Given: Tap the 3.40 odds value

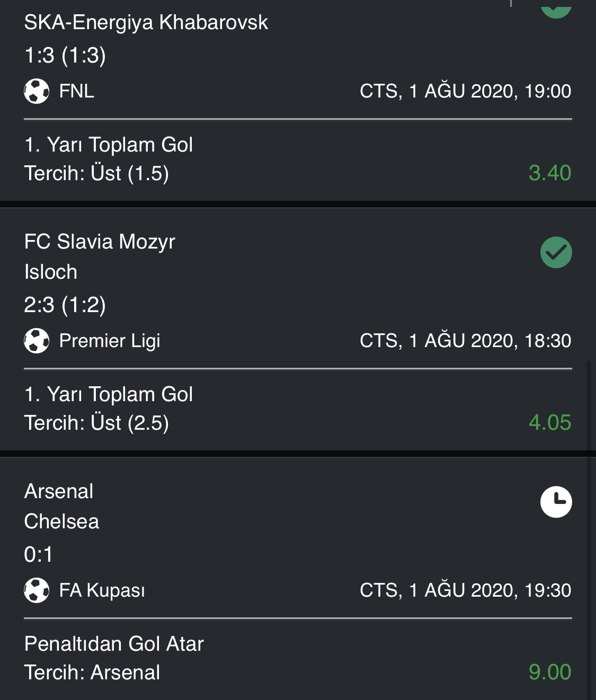Looking at the screenshot, I should click(x=550, y=173).
